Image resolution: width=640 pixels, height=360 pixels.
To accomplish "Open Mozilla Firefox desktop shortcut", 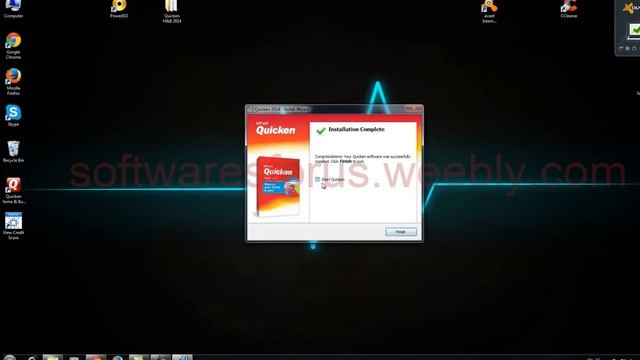I will (13, 82).
